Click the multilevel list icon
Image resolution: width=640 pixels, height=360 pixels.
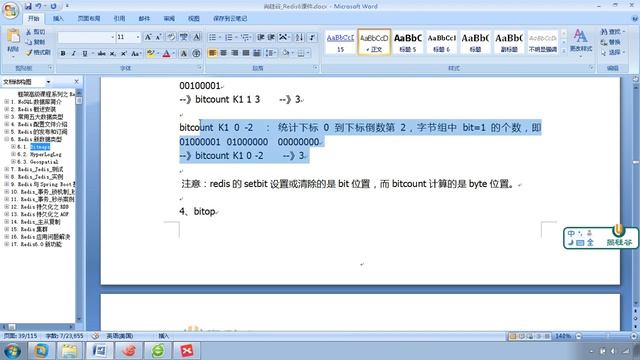(245, 38)
